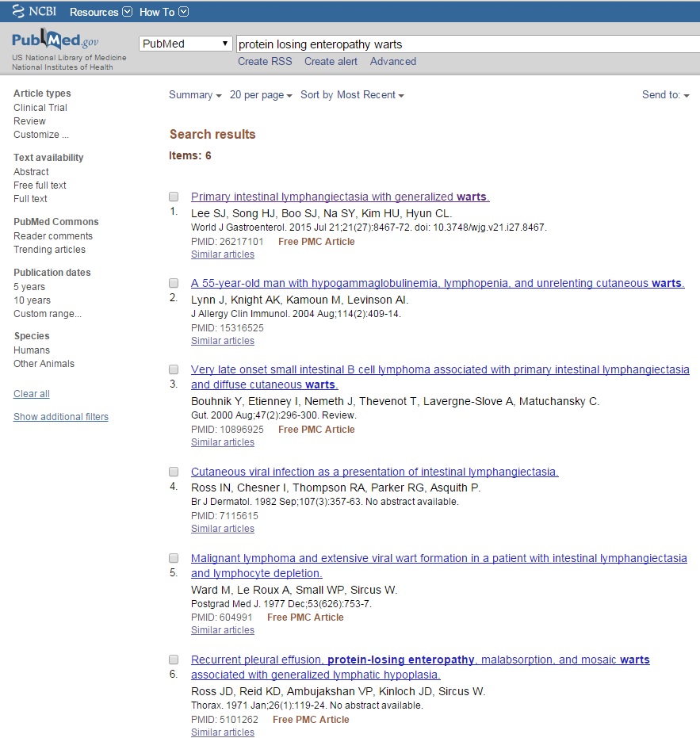Open the PubMed database dropdown
The width and height of the screenshot is (700, 738).
[x=186, y=44]
